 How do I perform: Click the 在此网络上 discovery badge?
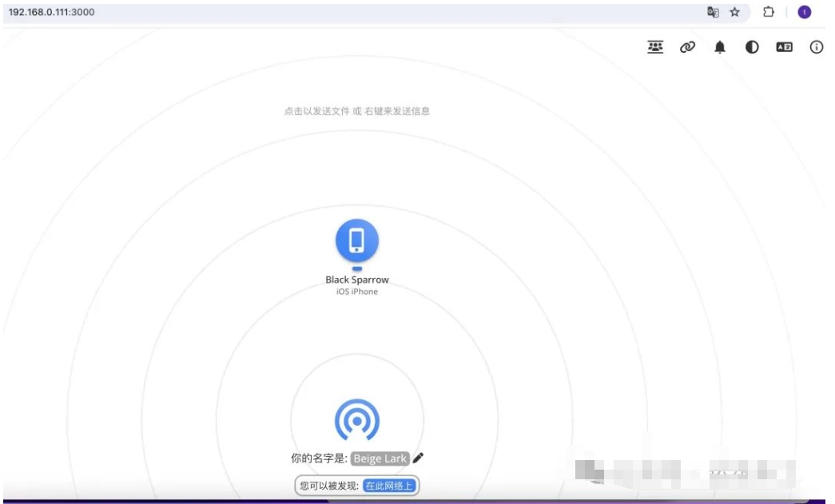[x=389, y=486]
